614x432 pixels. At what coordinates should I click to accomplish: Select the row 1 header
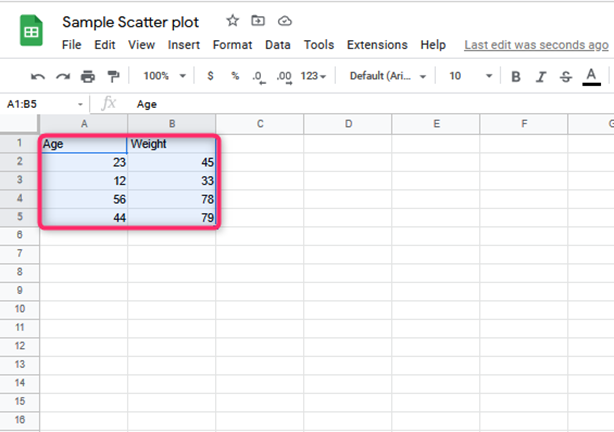click(19, 143)
